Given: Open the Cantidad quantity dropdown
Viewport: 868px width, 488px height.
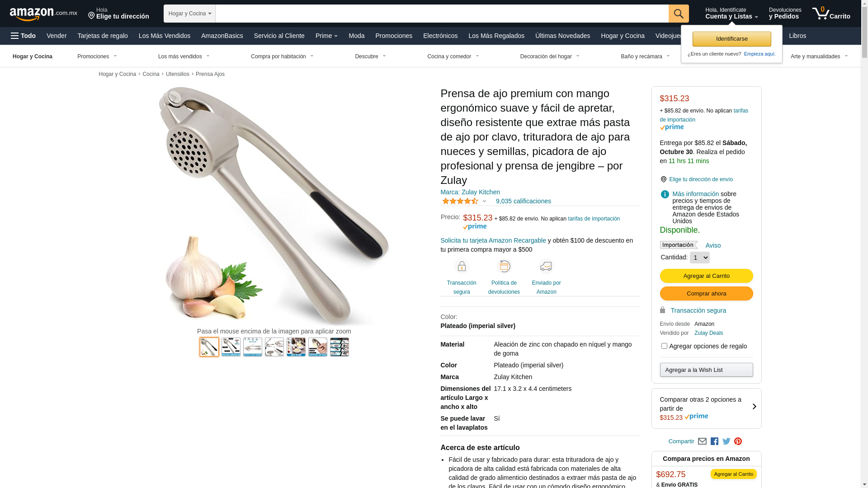Looking at the screenshot, I should (x=699, y=258).
